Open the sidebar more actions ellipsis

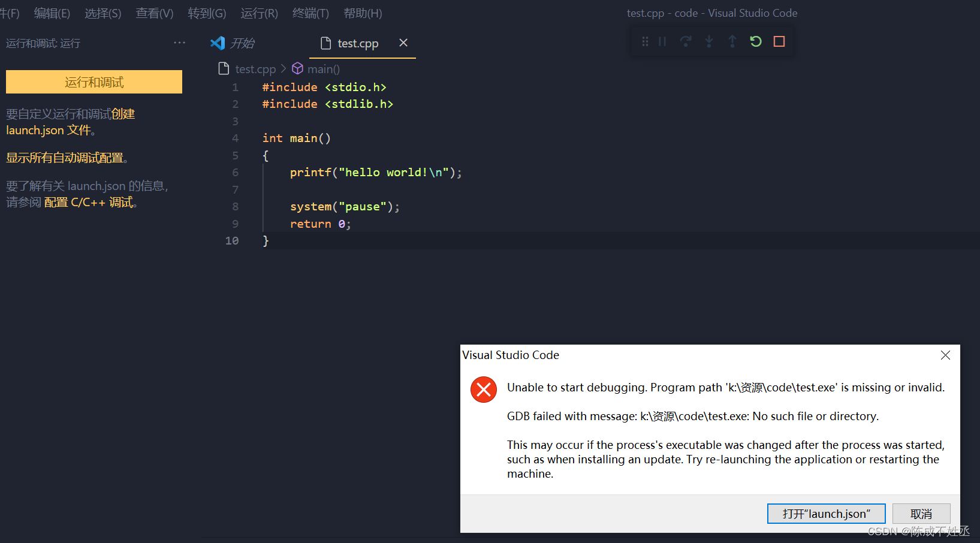(x=179, y=43)
